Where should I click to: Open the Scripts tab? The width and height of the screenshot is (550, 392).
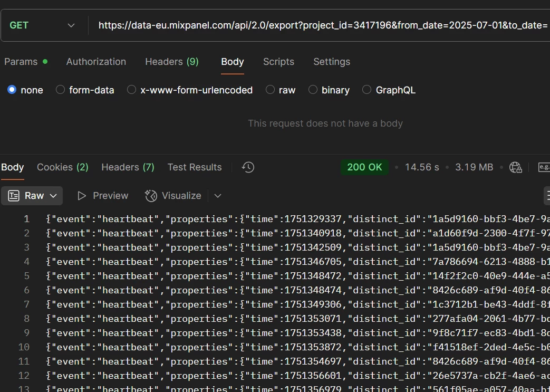tap(278, 62)
